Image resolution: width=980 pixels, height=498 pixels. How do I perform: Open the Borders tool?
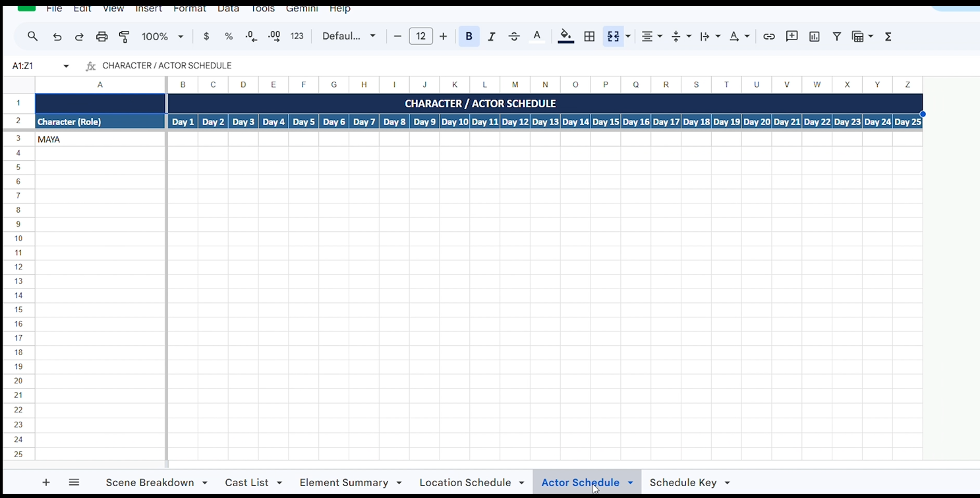[x=589, y=36]
